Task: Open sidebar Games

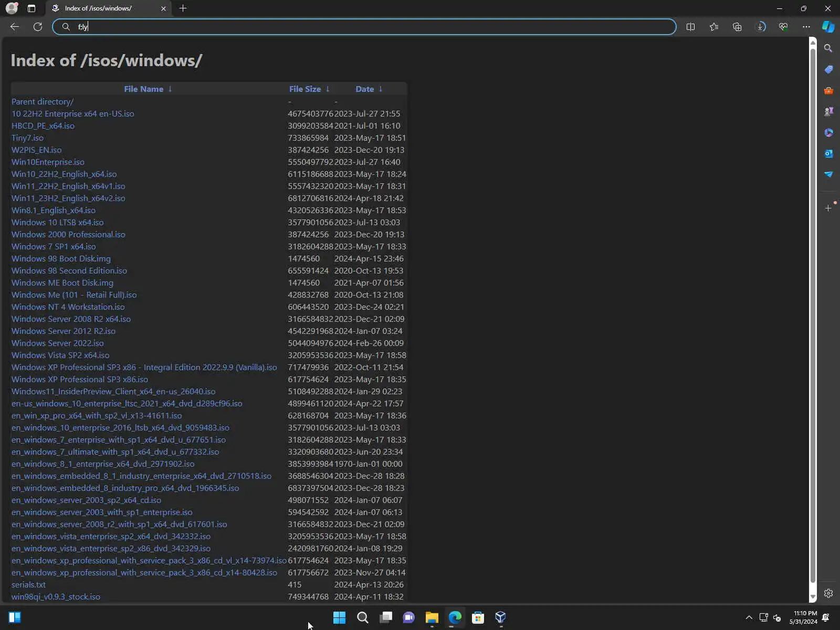Action: click(828, 111)
